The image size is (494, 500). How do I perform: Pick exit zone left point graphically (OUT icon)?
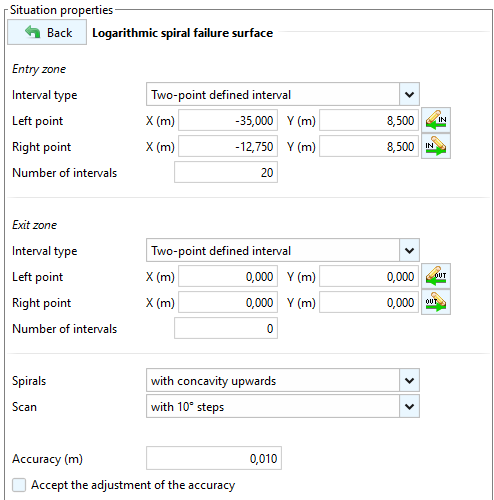tap(436, 276)
